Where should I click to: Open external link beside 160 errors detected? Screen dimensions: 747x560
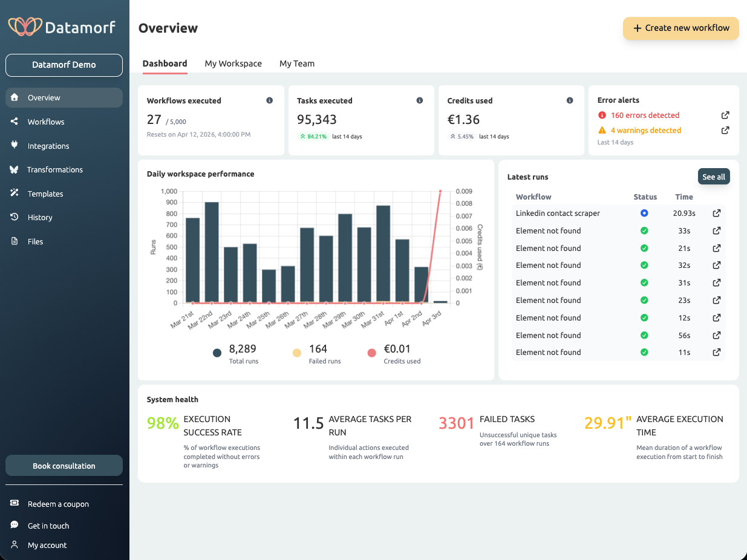click(x=725, y=115)
